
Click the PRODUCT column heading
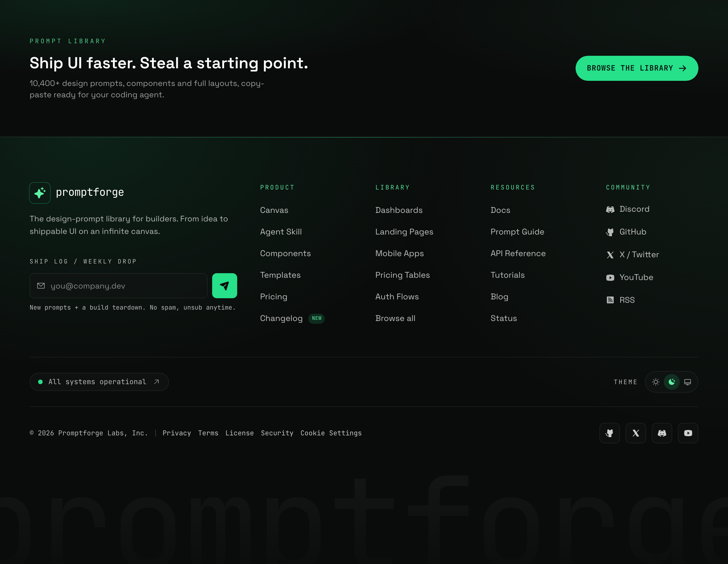click(277, 188)
